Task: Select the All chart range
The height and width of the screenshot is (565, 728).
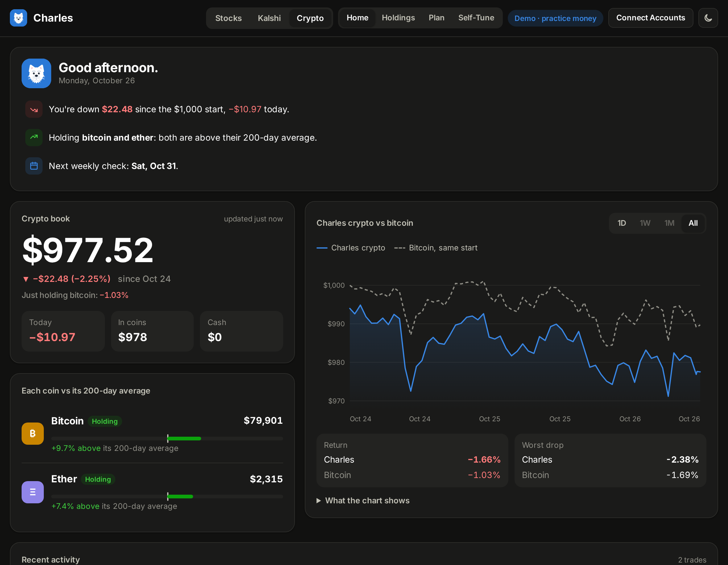Action: (x=693, y=223)
